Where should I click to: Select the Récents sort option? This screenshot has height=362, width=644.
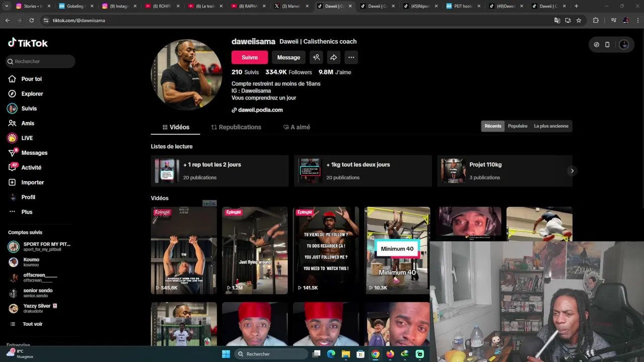[x=493, y=126]
